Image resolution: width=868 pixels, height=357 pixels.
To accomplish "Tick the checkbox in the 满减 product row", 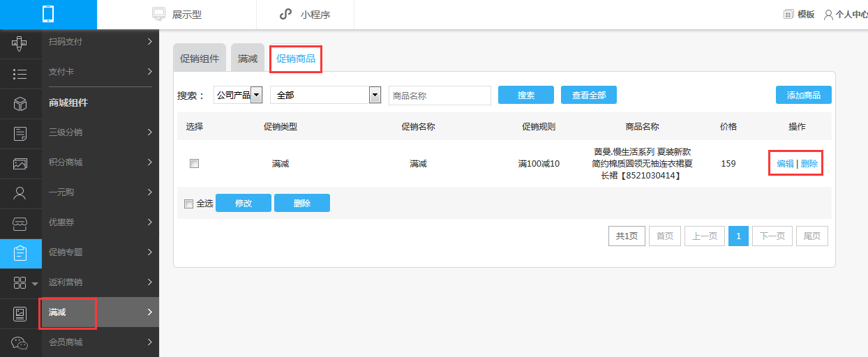I will point(195,163).
